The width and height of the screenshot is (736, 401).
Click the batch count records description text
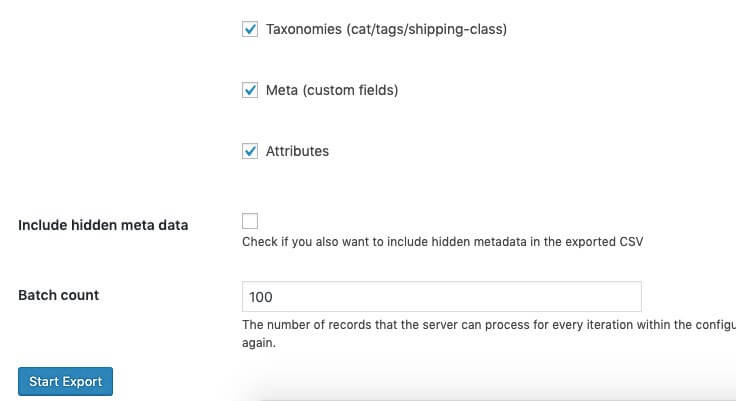point(489,333)
